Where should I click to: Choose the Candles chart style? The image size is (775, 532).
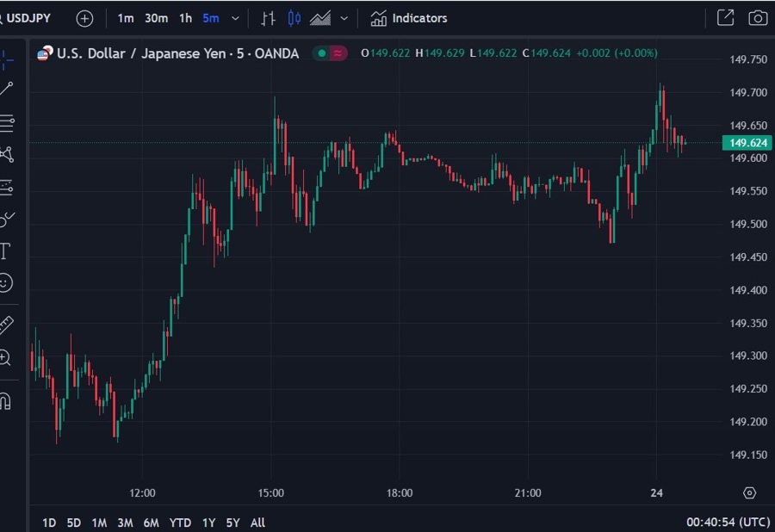point(294,18)
